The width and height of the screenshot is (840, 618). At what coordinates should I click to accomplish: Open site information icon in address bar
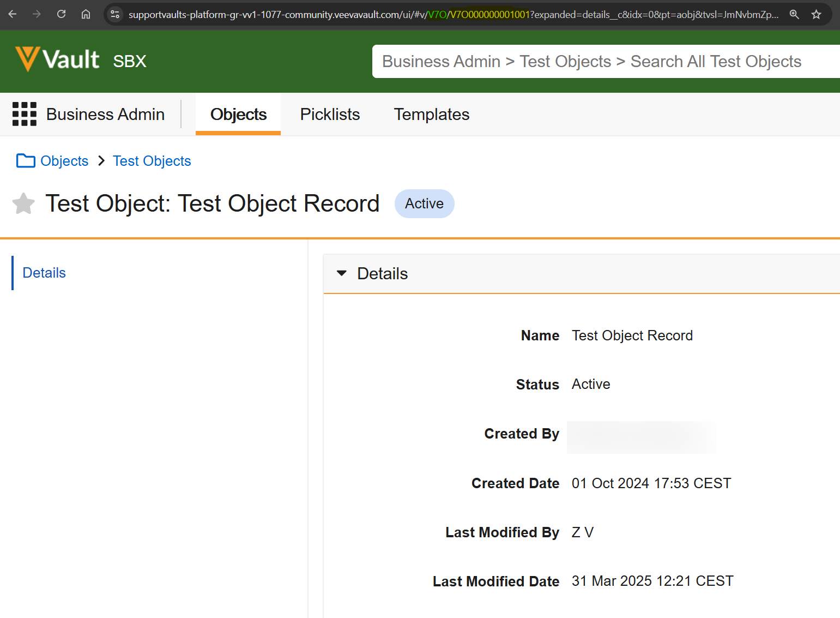pos(115,15)
